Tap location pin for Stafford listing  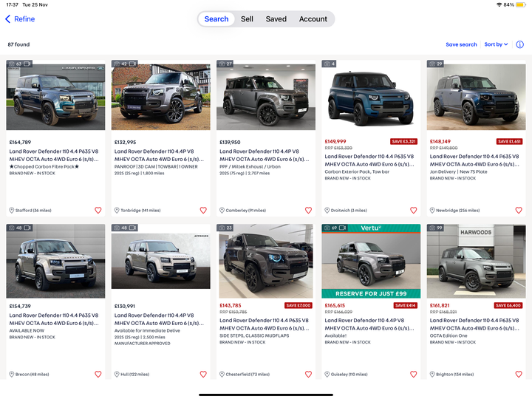[13, 211]
